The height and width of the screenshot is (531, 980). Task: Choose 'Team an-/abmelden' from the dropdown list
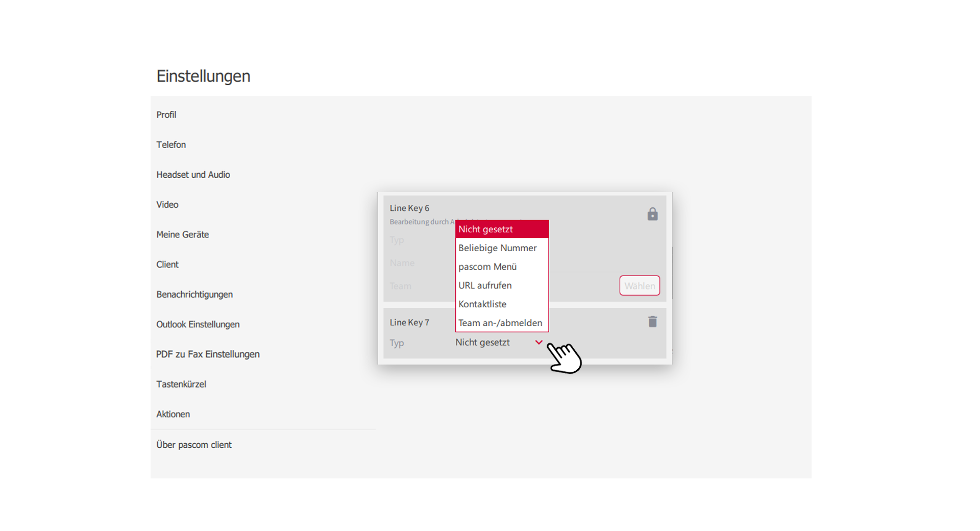click(x=502, y=323)
